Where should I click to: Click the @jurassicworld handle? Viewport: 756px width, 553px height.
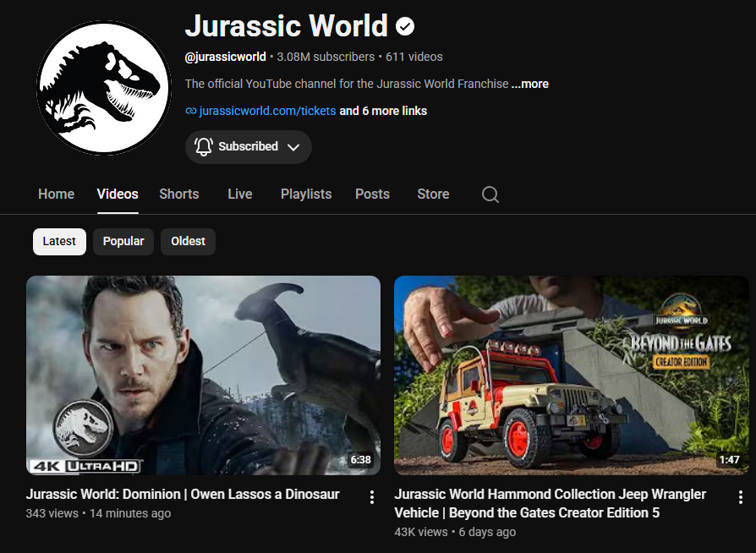click(225, 57)
